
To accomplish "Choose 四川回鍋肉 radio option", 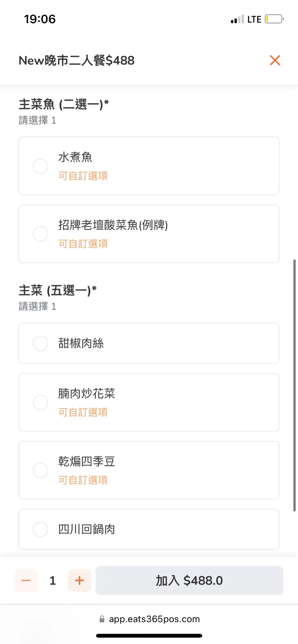I will pyautogui.click(x=41, y=529).
